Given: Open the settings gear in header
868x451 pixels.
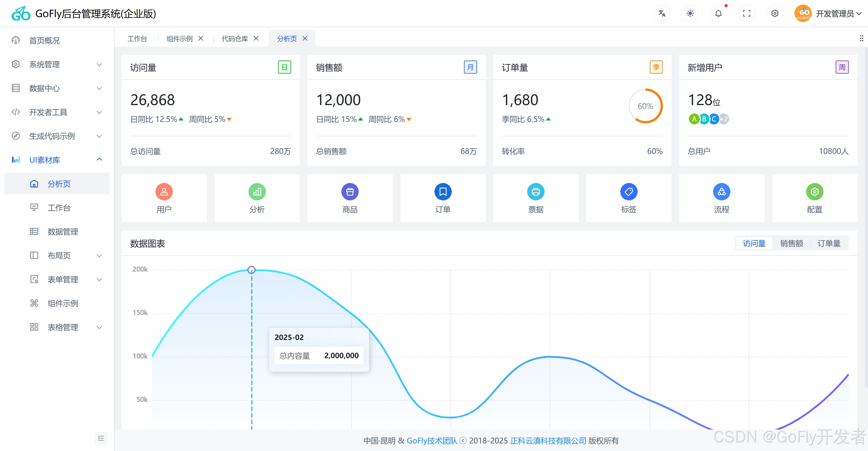Looking at the screenshot, I should [775, 14].
